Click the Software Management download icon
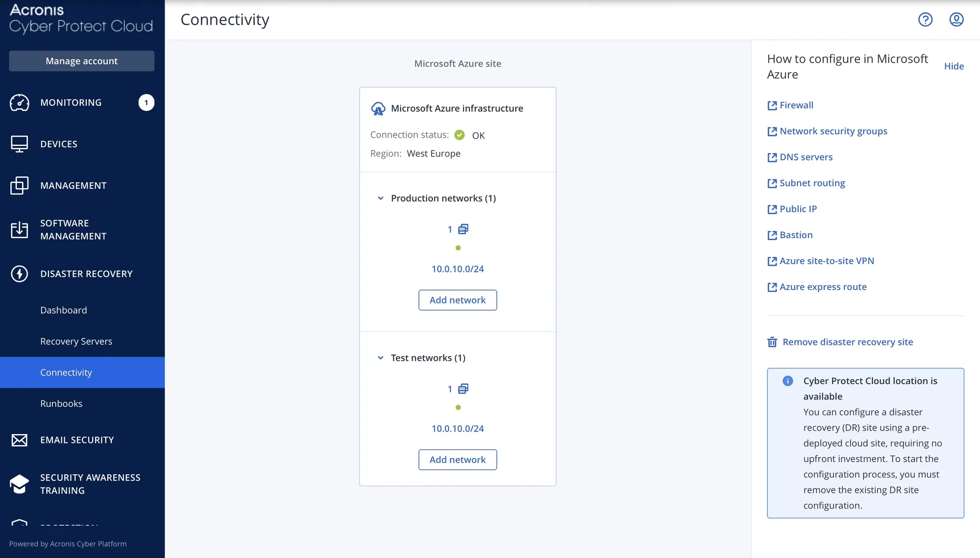980x558 pixels. coord(20,229)
